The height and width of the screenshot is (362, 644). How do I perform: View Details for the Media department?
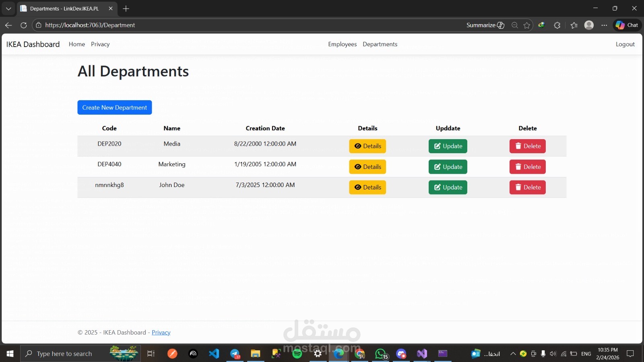tap(367, 146)
